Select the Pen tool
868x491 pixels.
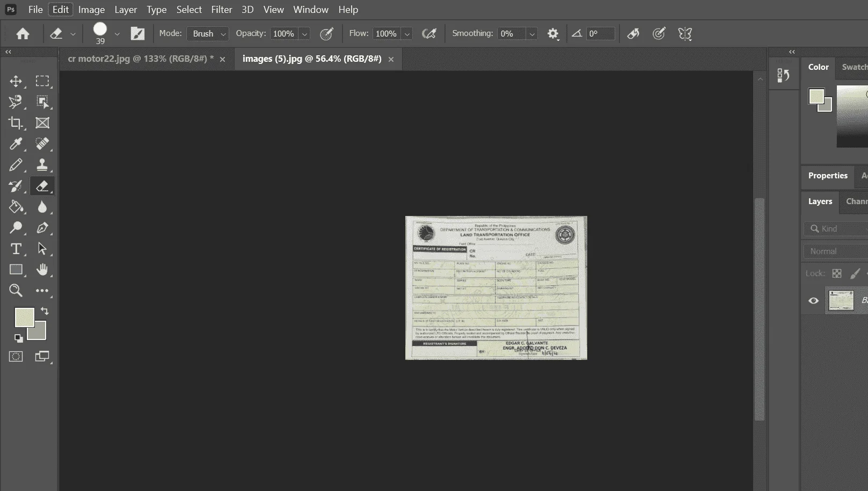coord(42,228)
